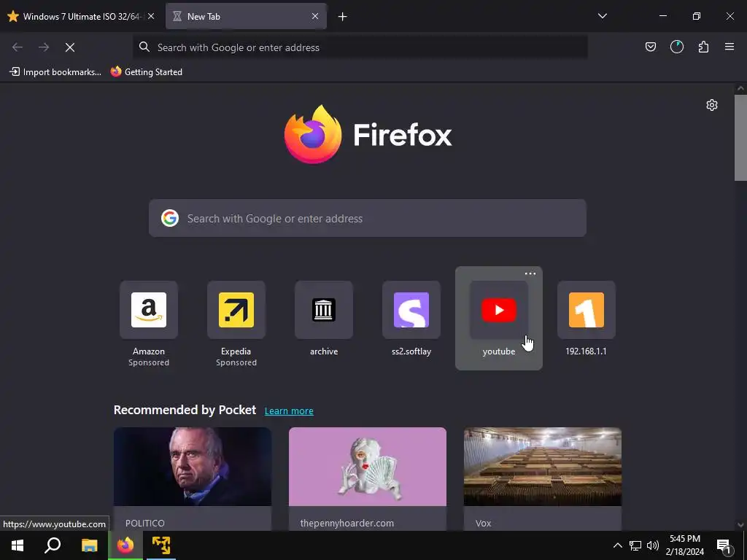Screen dimensions: 747x560
Task: Click scrollbar down arrow at bottom
Action: tap(740, 525)
